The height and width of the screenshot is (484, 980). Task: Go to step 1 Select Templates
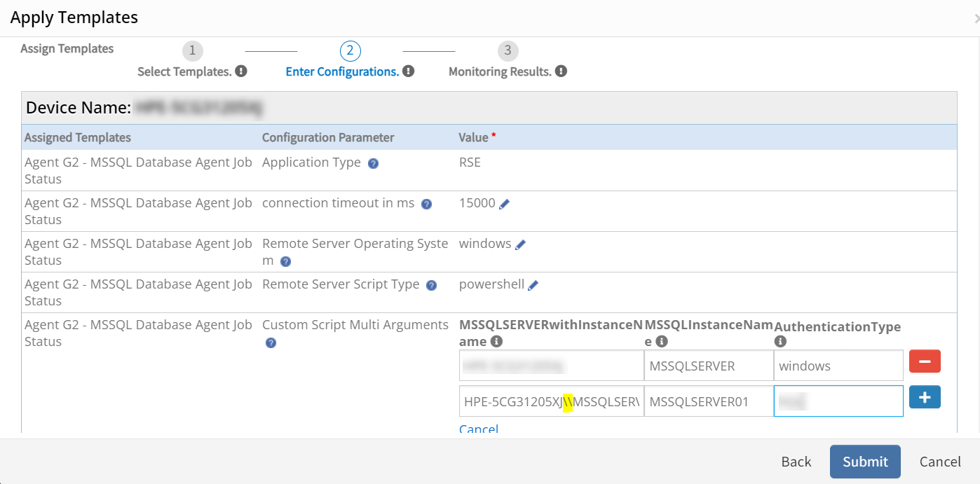[192, 50]
